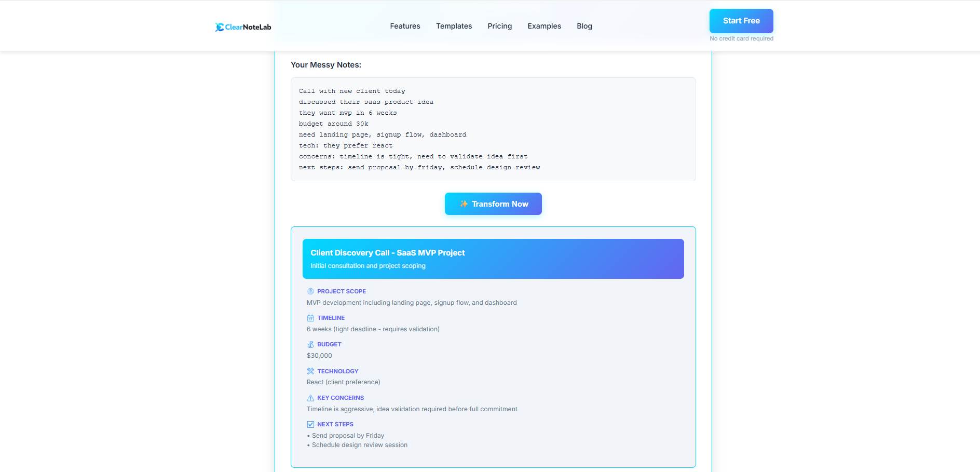Select the Technology tools icon
Screen dimensions: 980x472
(310, 371)
